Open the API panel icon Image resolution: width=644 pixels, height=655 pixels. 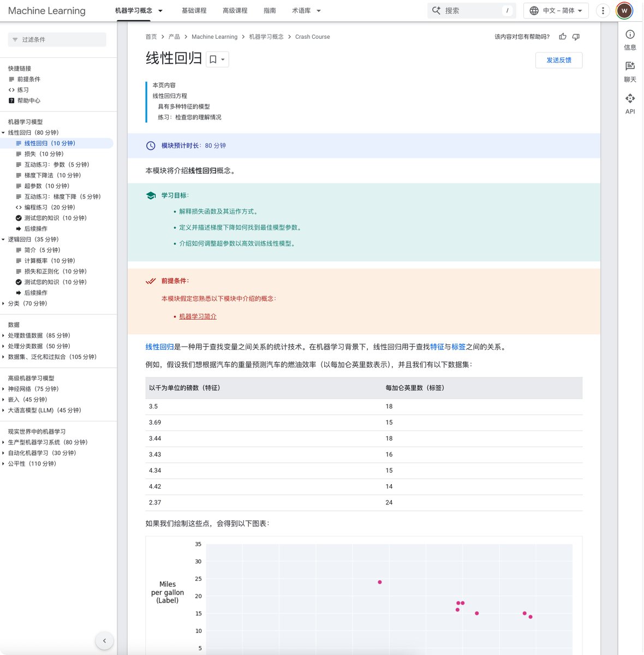point(630,98)
